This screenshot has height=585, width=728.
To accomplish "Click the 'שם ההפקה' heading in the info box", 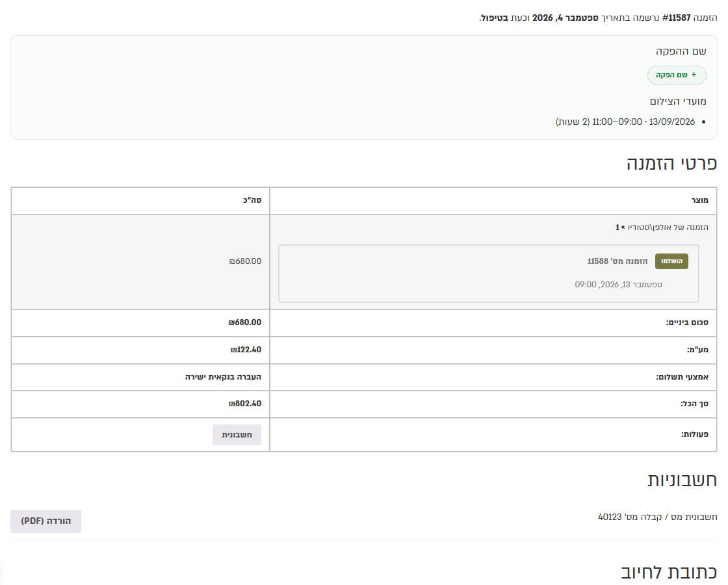I will tap(681, 51).
